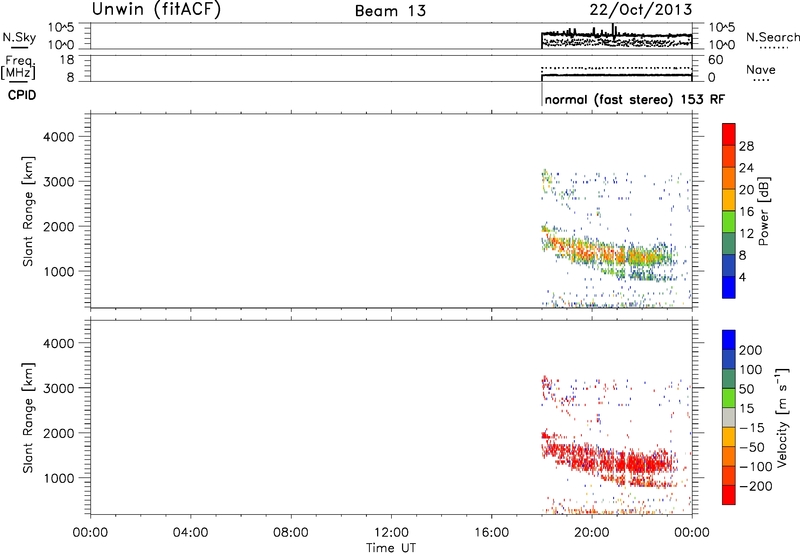Click the "N.Sky" legend label

[x=19, y=37]
